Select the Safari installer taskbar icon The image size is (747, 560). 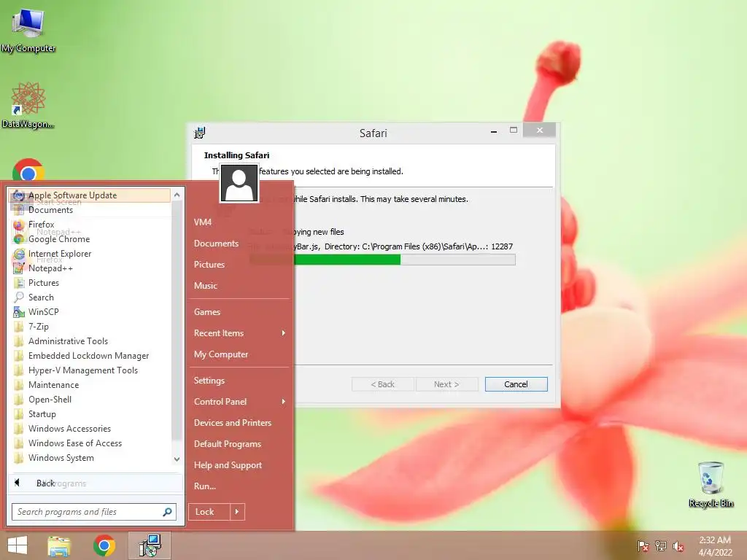tap(150, 545)
